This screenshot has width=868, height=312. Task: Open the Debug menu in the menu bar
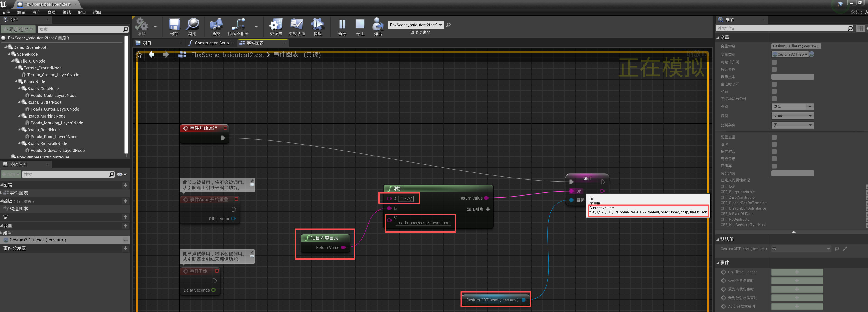(66, 12)
